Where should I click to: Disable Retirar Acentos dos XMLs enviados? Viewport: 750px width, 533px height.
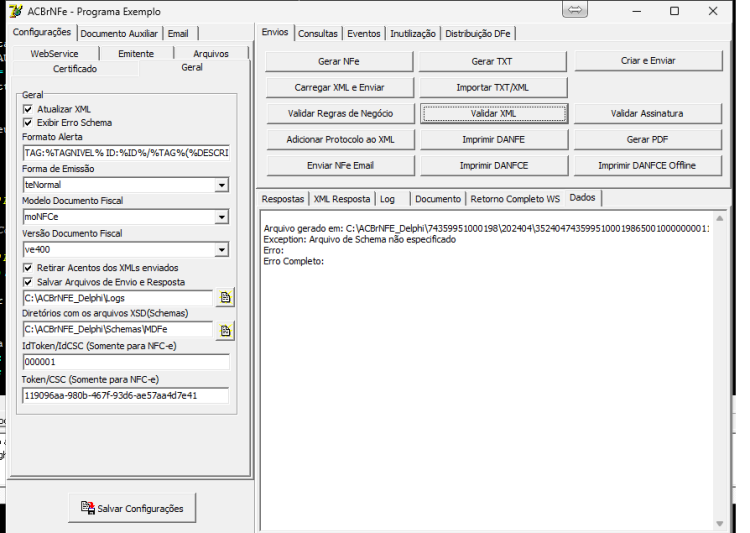coord(28,267)
